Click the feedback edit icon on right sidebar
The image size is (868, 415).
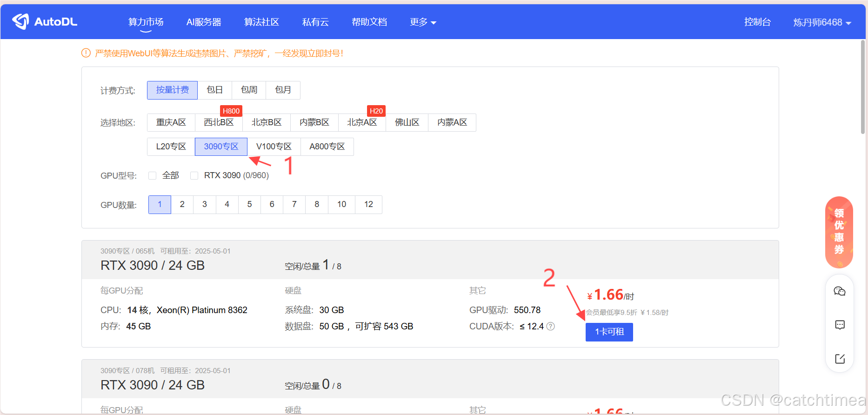[x=840, y=359]
